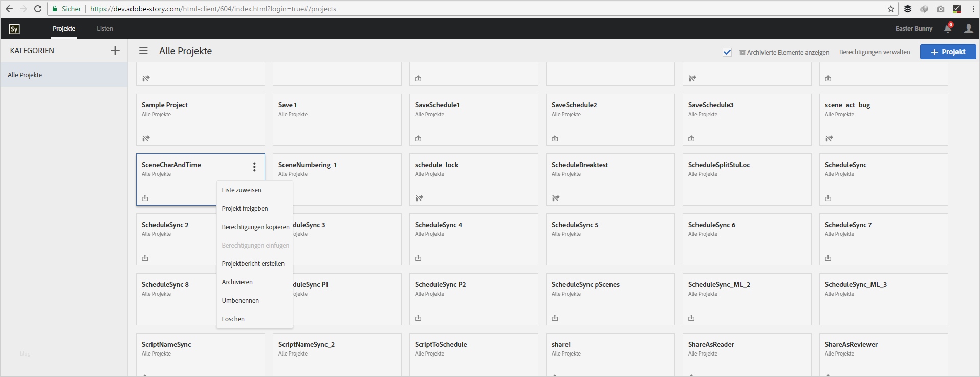Open the Chrome three-dot menu
Image resolution: width=980 pixels, height=377 pixels.
[973, 9]
